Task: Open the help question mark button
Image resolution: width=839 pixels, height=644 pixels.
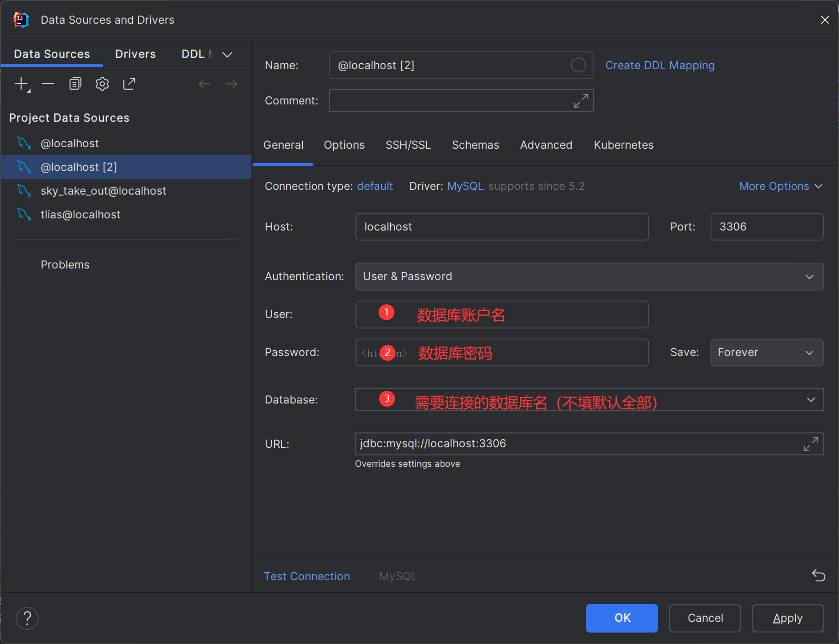Action: tap(27, 618)
